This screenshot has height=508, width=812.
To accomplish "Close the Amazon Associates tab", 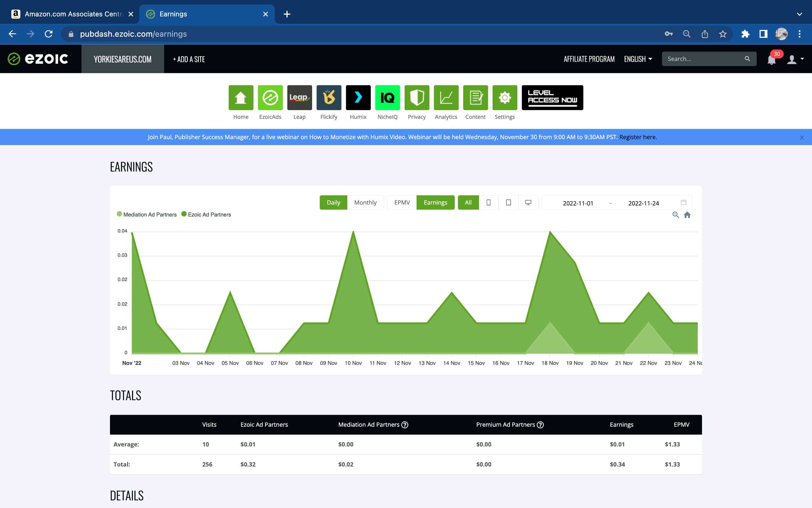I will point(131,14).
